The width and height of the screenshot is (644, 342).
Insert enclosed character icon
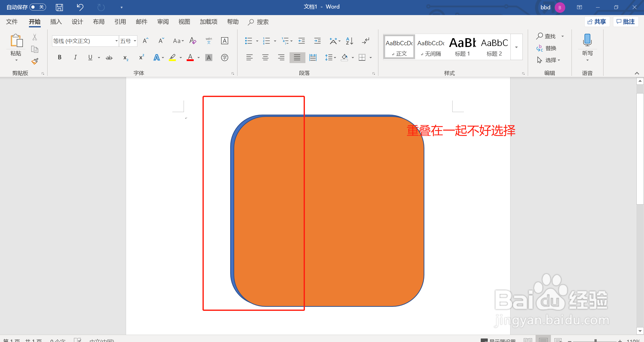[x=224, y=58]
